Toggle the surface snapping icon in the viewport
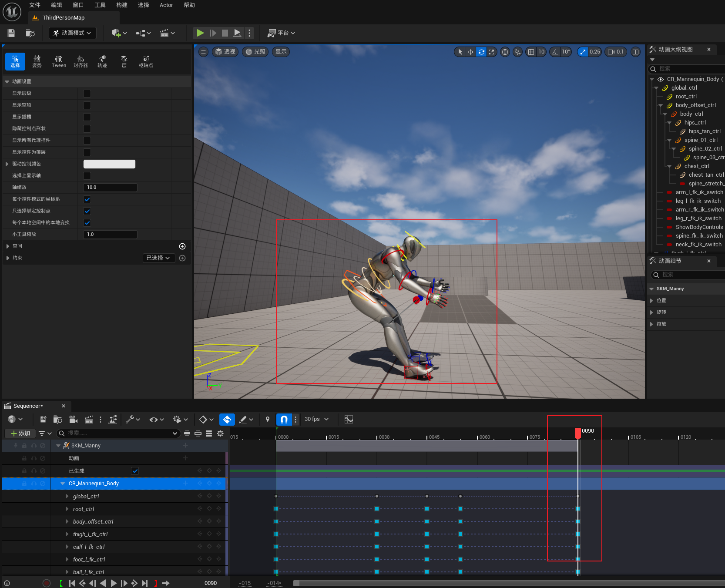Image resolution: width=725 pixels, height=588 pixels. pos(517,52)
